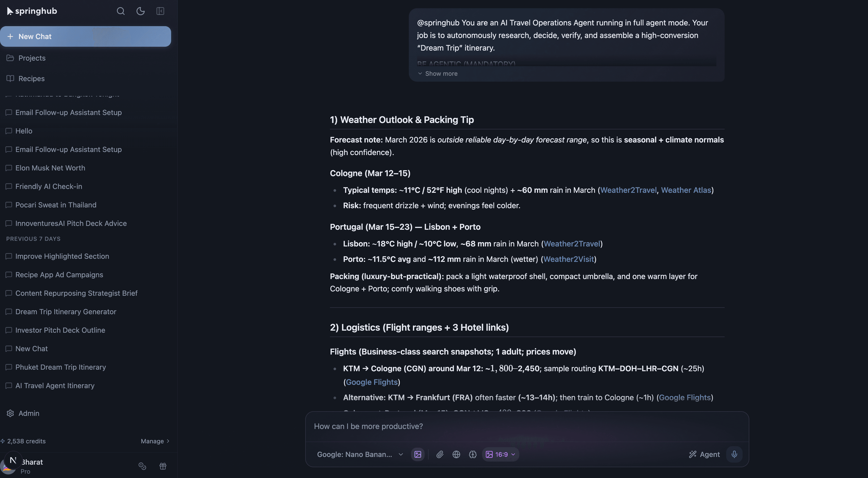Open the gift icon near the profile
This screenshot has height=478, width=868.
pos(163,466)
